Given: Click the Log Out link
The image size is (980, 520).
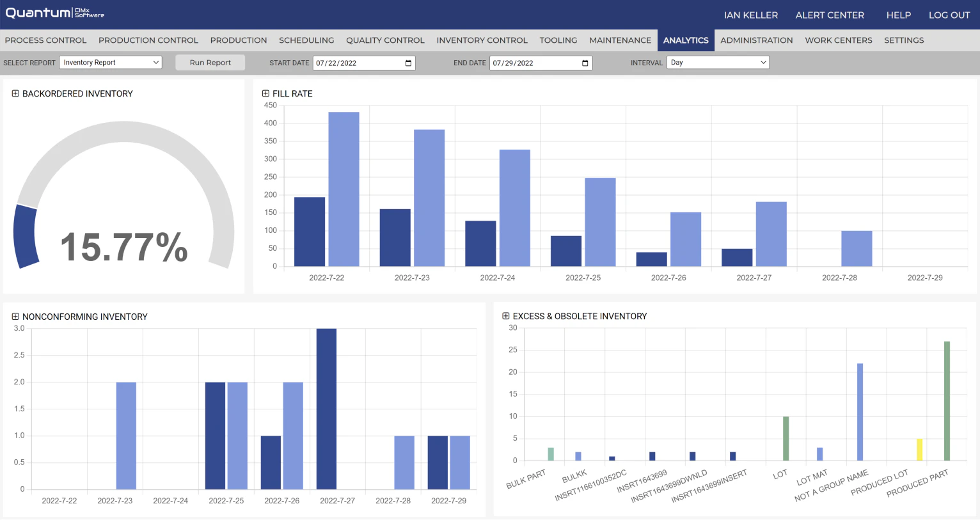Looking at the screenshot, I should point(949,15).
